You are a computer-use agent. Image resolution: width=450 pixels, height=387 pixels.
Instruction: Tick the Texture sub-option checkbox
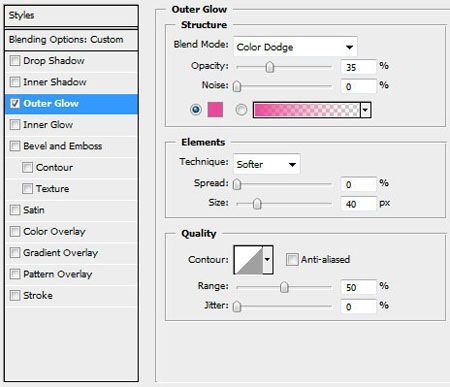pos(27,189)
